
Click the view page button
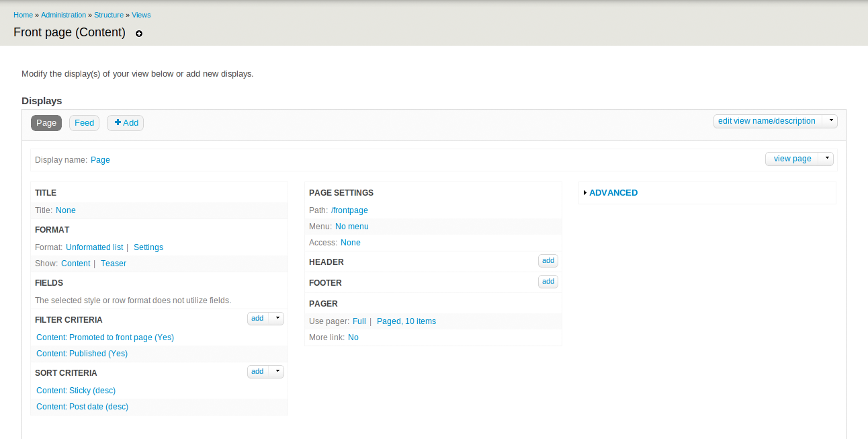pos(792,159)
